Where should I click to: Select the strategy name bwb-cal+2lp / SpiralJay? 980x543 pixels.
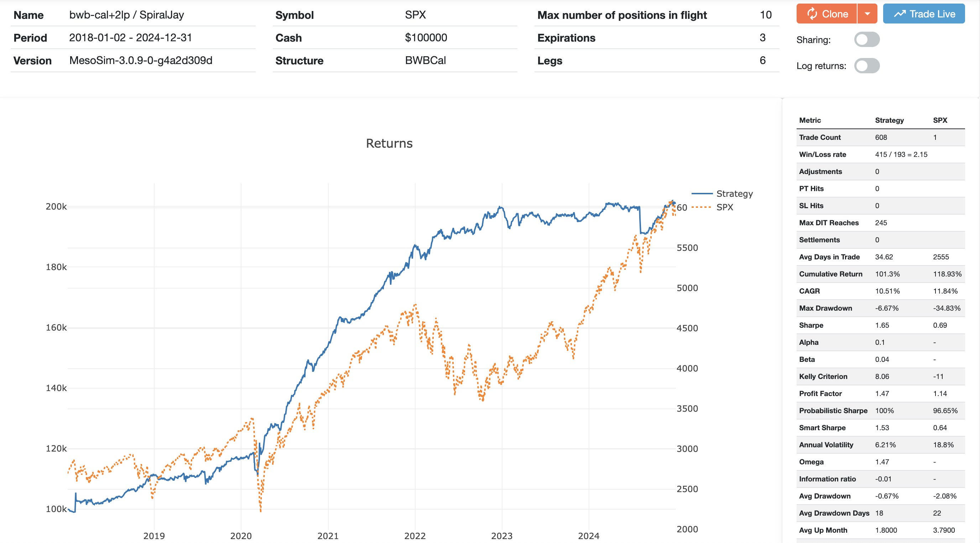[x=127, y=15]
